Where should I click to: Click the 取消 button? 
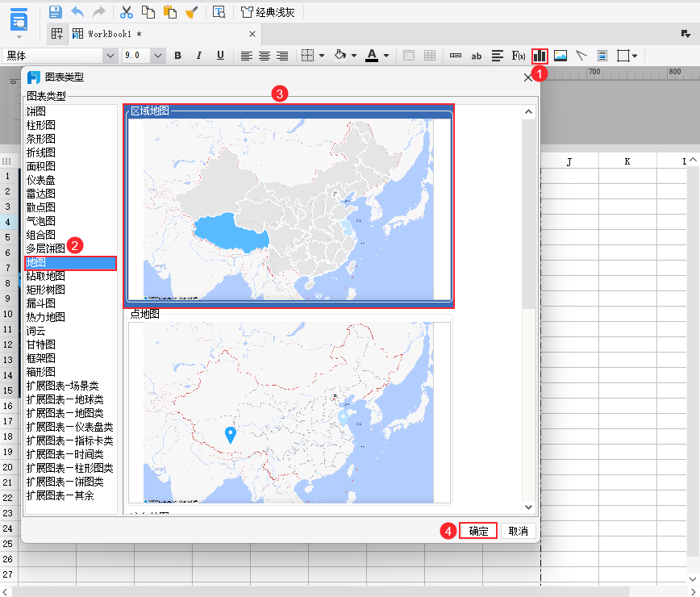coord(518,531)
